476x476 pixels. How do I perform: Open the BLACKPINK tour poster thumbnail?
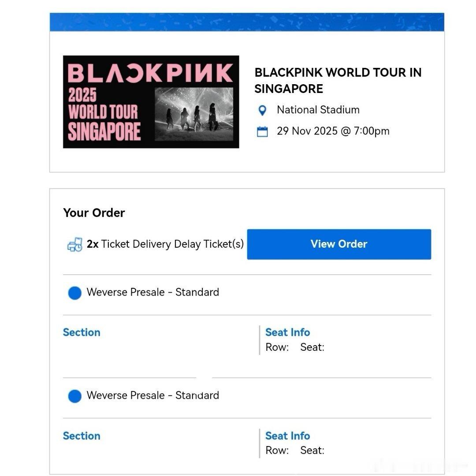[x=151, y=102]
